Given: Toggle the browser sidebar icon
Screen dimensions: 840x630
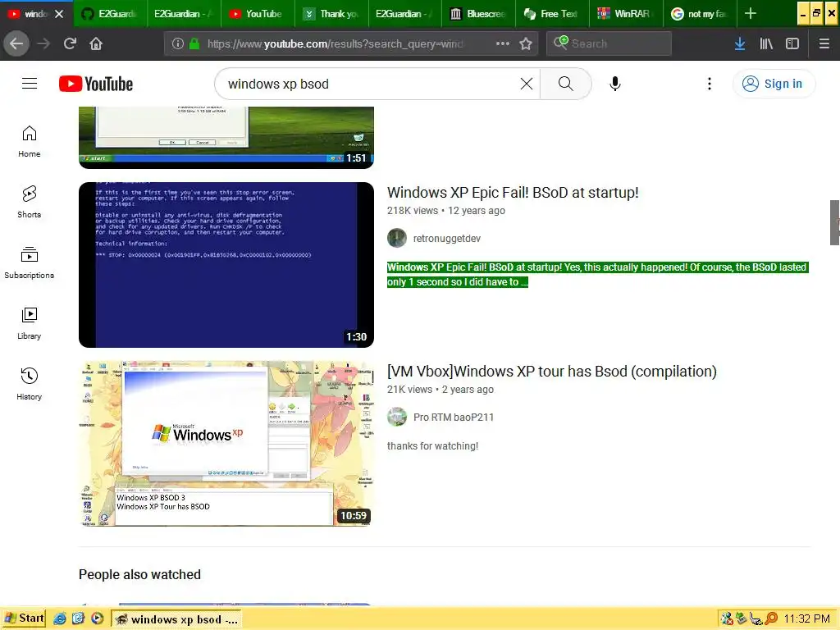Looking at the screenshot, I should (x=792, y=43).
